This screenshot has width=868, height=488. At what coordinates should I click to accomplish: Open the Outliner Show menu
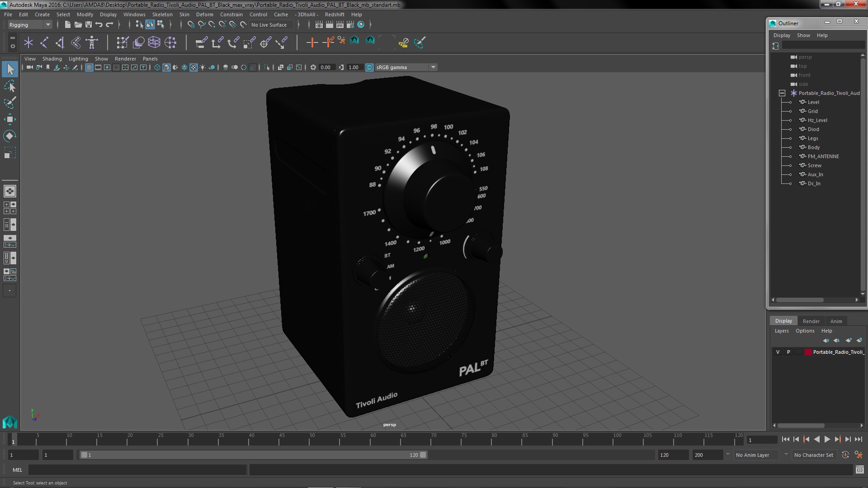click(803, 35)
